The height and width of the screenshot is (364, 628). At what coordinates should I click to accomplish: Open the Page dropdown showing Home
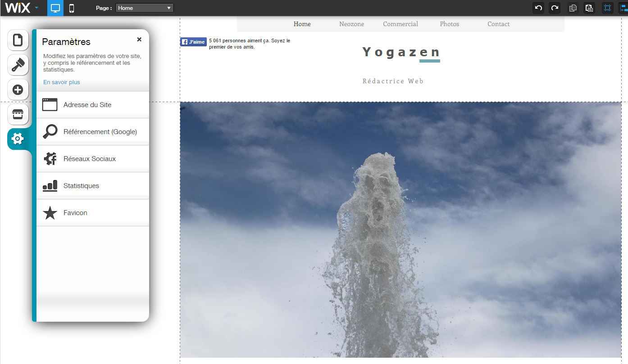tap(144, 8)
